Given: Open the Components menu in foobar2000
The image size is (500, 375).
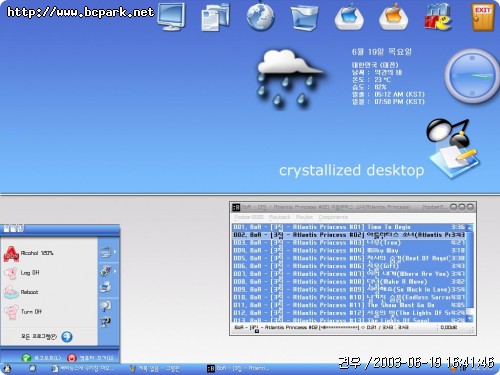Looking at the screenshot, I should click(x=333, y=217).
